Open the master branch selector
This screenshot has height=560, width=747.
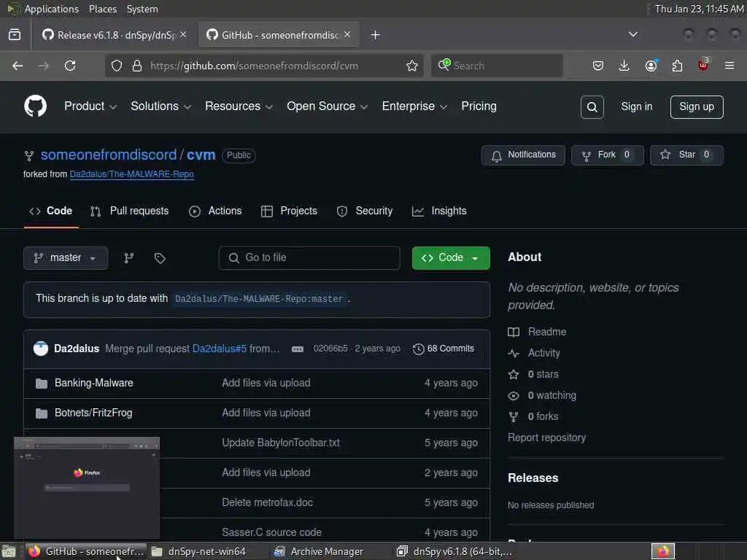pyautogui.click(x=66, y=258)
